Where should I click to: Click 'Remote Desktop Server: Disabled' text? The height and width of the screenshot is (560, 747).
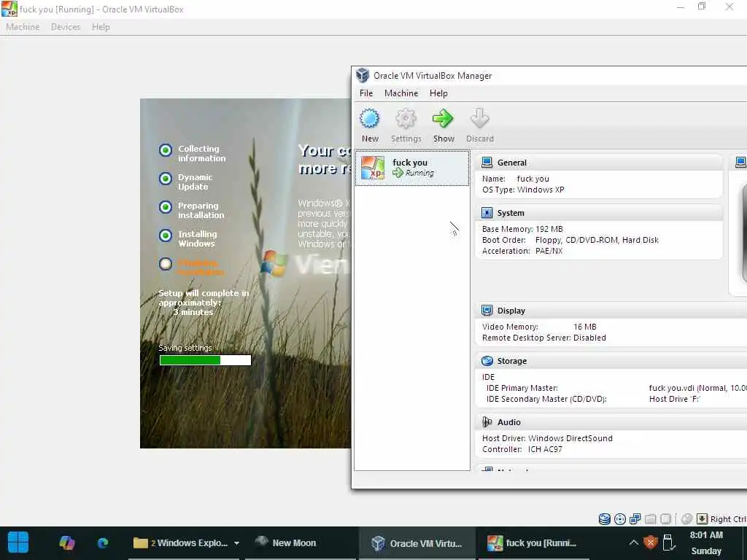(543, 338)
